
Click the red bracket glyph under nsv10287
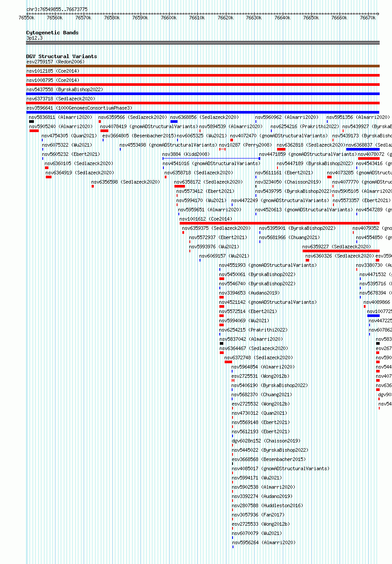(222, 149)
